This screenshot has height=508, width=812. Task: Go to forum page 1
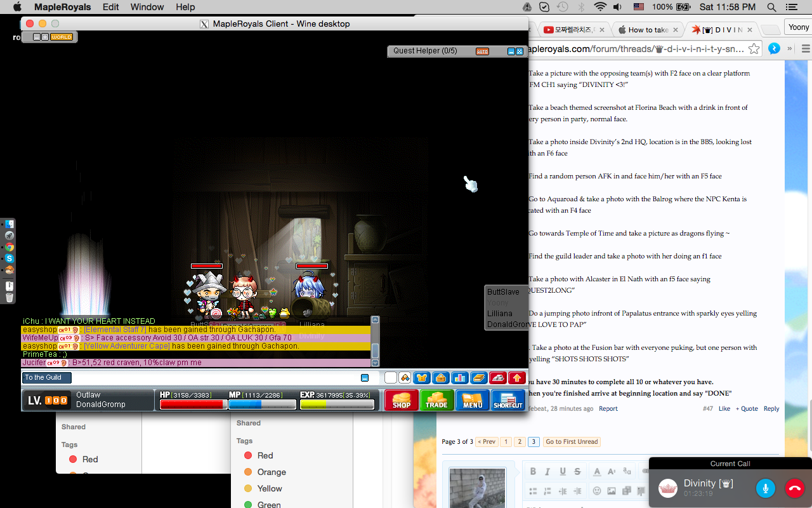point(506,441)
